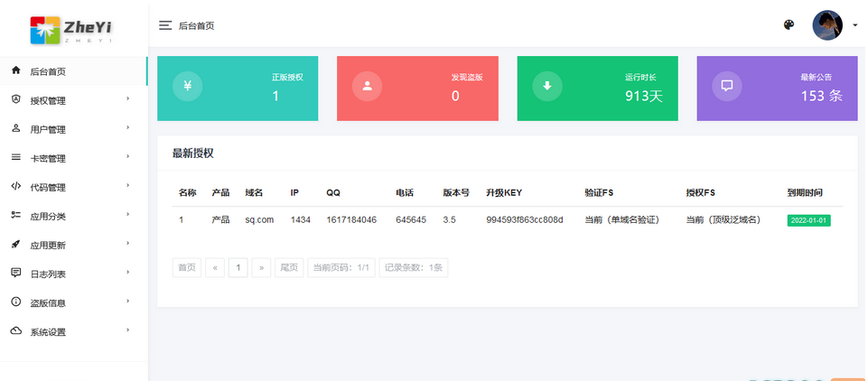Go to first page with 首页 button
Screen dimensions: 868x381
point(187,267)
